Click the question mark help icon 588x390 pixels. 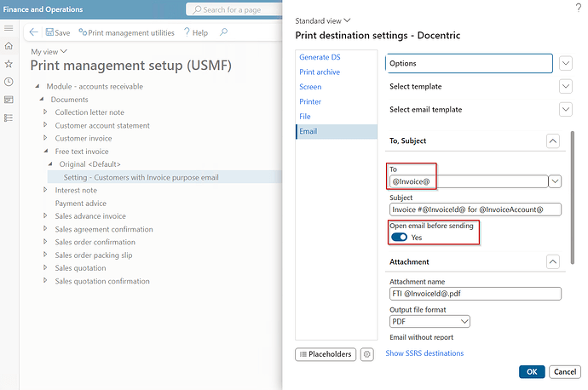[x=579, y=7]
